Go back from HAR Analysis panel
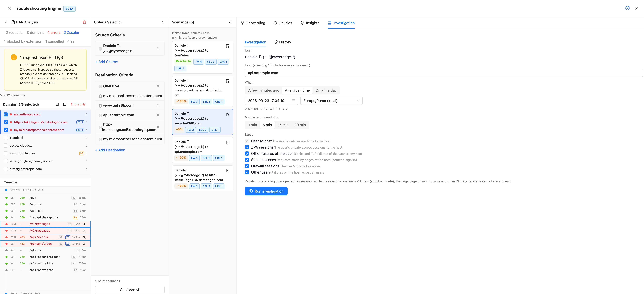 (6, 22)
